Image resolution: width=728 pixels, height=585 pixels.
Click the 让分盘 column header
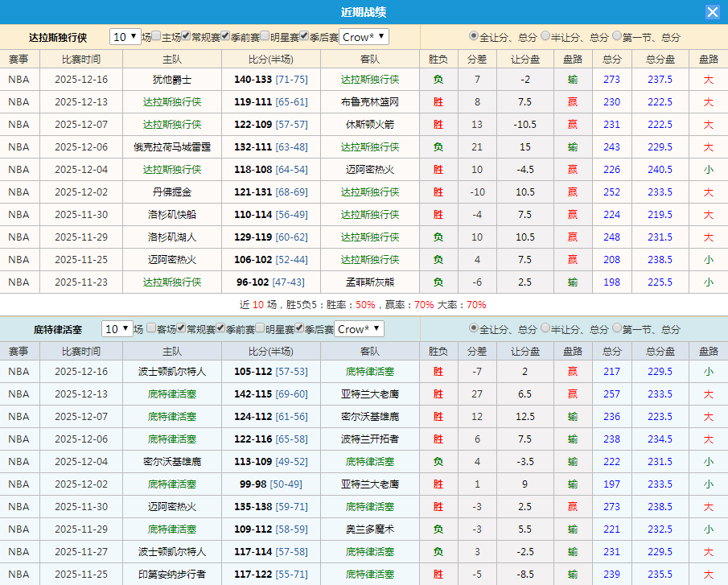(524, 58)
